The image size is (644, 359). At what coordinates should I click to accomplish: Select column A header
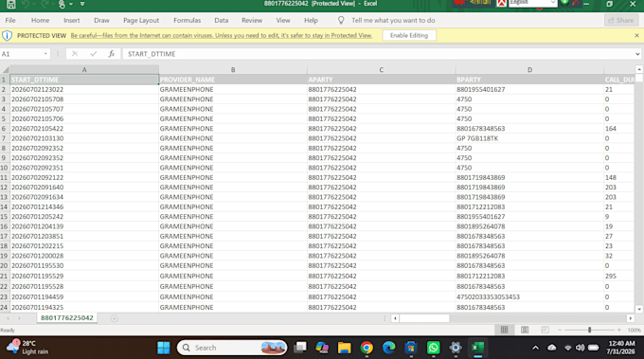tap(84, 70)
